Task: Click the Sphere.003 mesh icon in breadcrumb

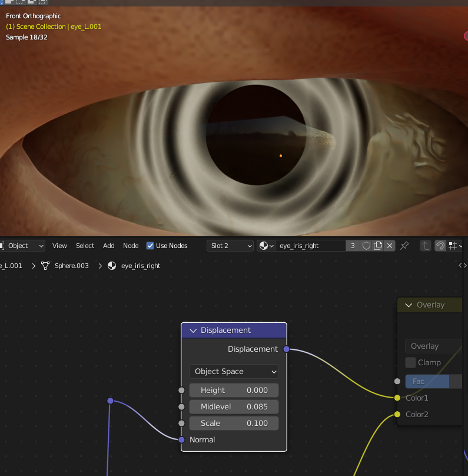Action: 45,266
